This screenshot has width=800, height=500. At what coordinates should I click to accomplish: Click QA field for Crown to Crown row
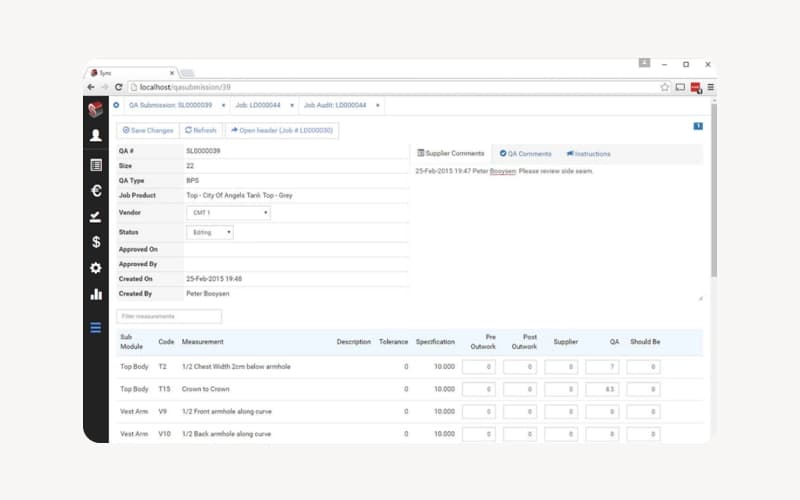click(x=602, y=389)
